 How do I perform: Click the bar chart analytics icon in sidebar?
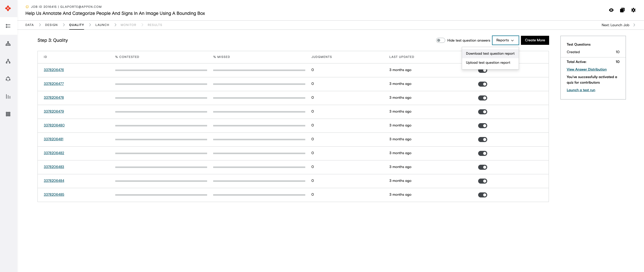point(8,96)
